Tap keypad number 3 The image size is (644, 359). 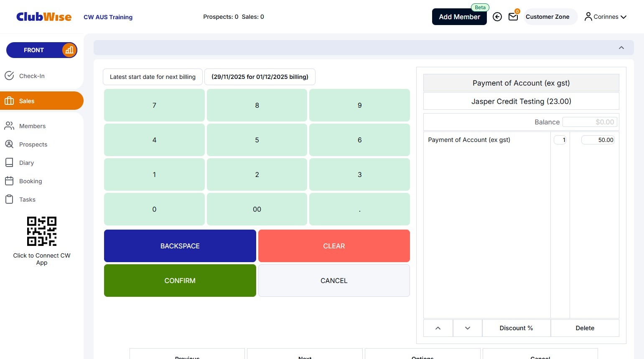[359, 174]
